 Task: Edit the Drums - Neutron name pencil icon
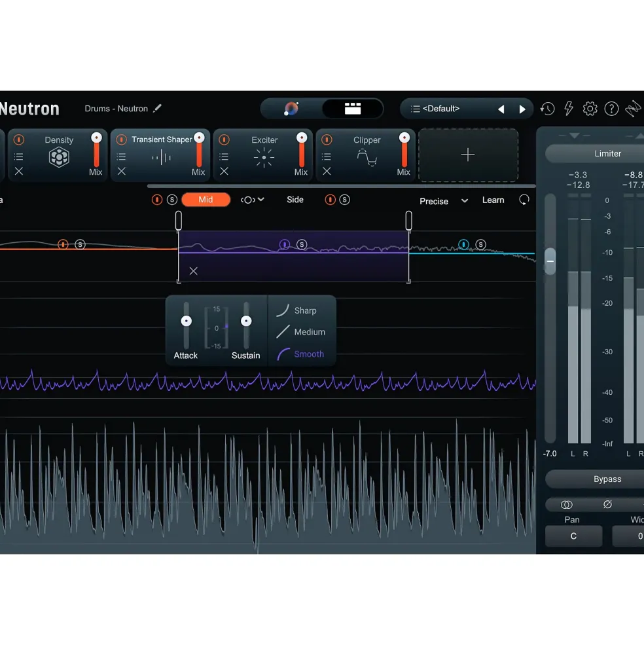click(x=157, y=109)
